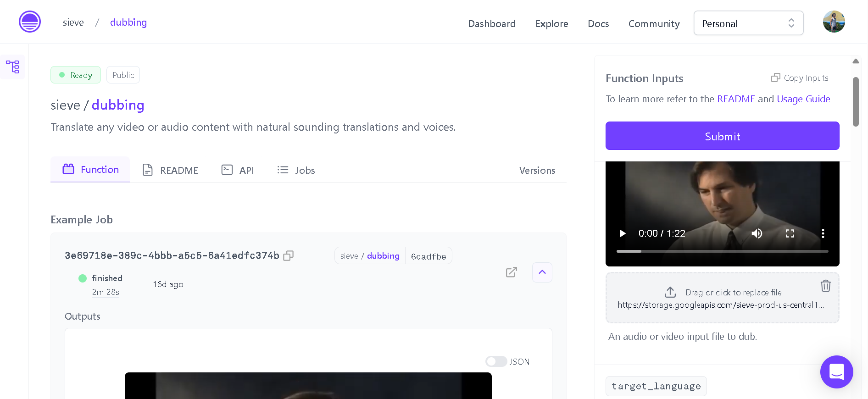Viewport: 868px width, 399px height.
Task: Open the Docs page
Action: [x=598, y=23]
